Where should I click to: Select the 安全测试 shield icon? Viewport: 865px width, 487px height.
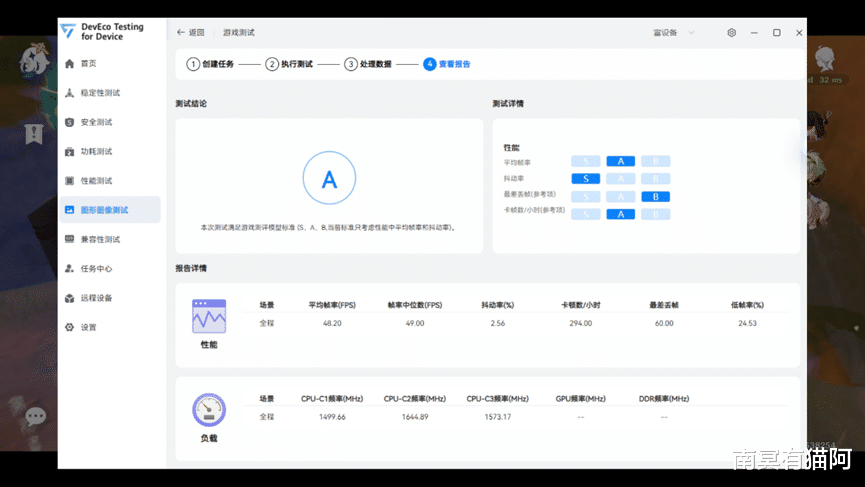click(x=70, y=122)
